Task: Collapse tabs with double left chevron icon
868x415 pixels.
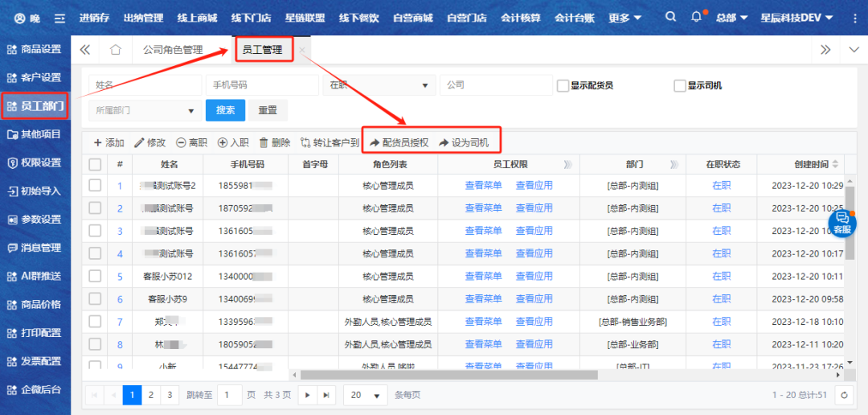Action: pos(84,50)
